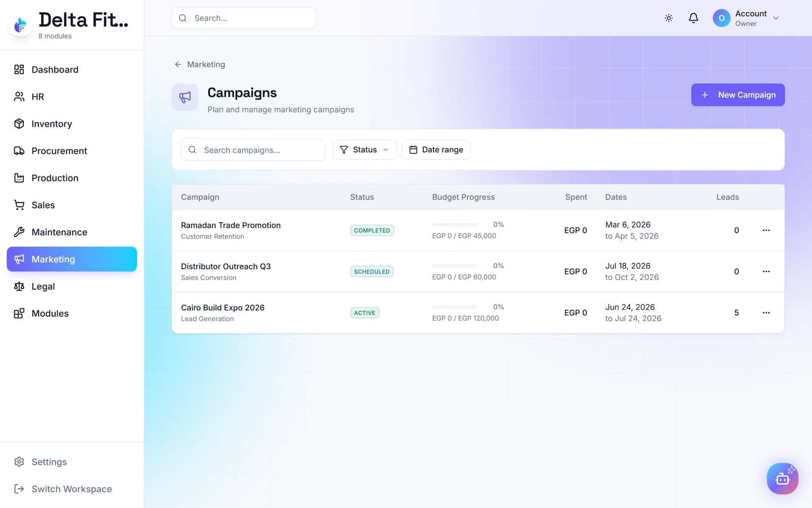Image resolution: width=812 pixels, height=508 pixels.
Task: Click the account avatar circle
Action: (722, 18)
